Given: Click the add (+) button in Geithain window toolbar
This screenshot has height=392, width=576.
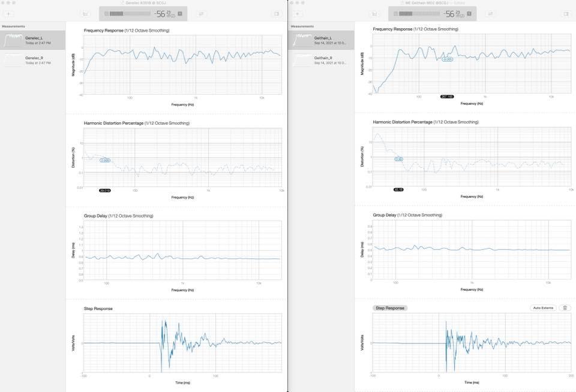Looking at the screenshot, I should [x=298, y=14].
